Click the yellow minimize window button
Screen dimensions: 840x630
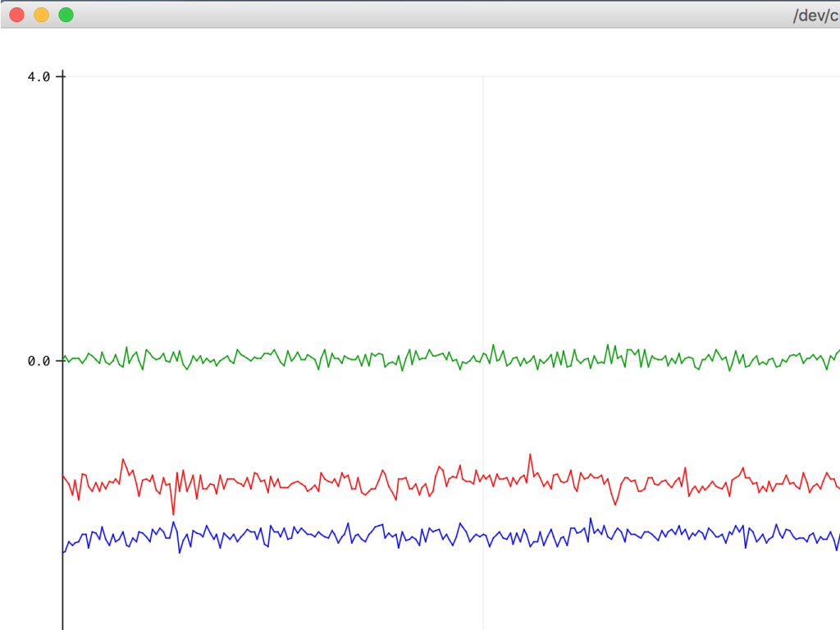coord(42,15)
